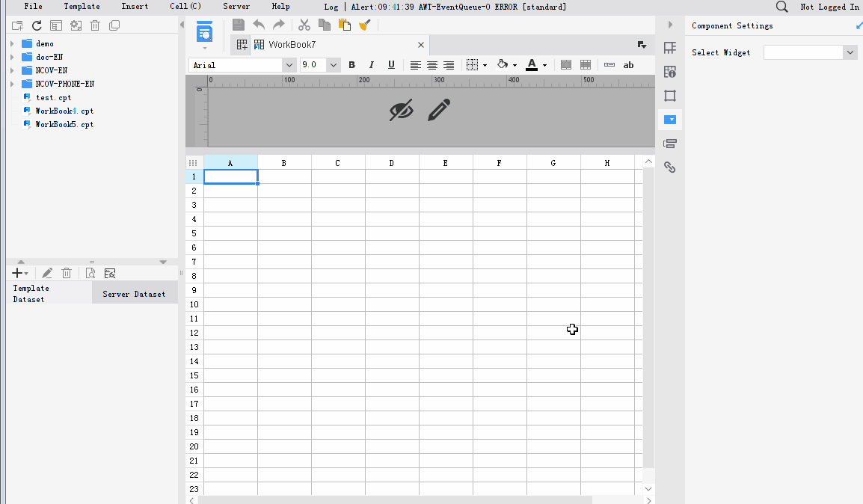Screen dimensions: 863x504
Task: Open the add dataset plus dropdown
Action: [x=19, y=273]
